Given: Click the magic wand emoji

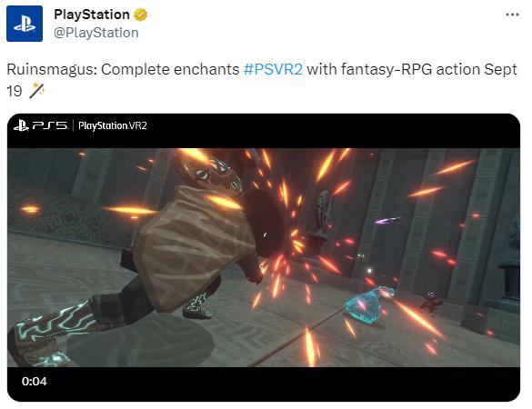Looking at the screenshot, I should point(37,91).
